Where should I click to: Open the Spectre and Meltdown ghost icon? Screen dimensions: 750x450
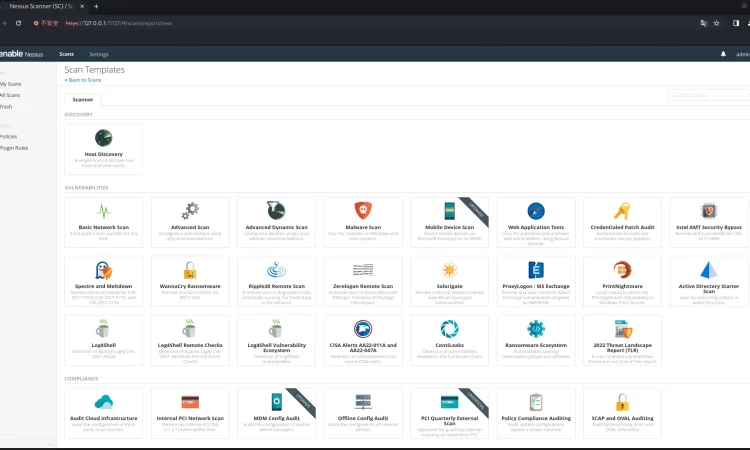103,270
